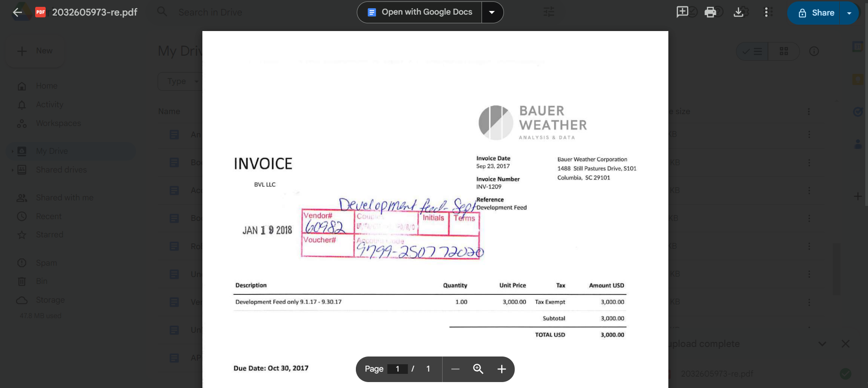
Task: Collapse the upload complete panel chevron
Action: pos(822,344)
